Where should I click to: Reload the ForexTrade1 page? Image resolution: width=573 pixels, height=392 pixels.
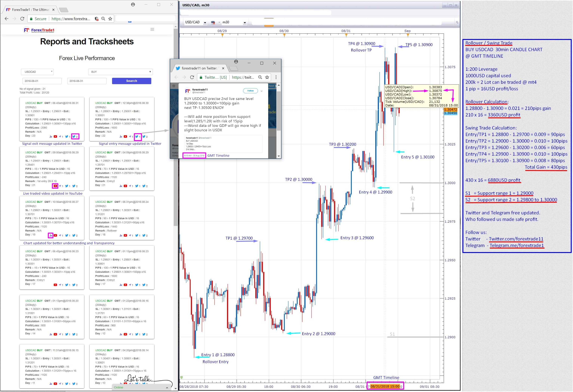click(x=22, y=19)
